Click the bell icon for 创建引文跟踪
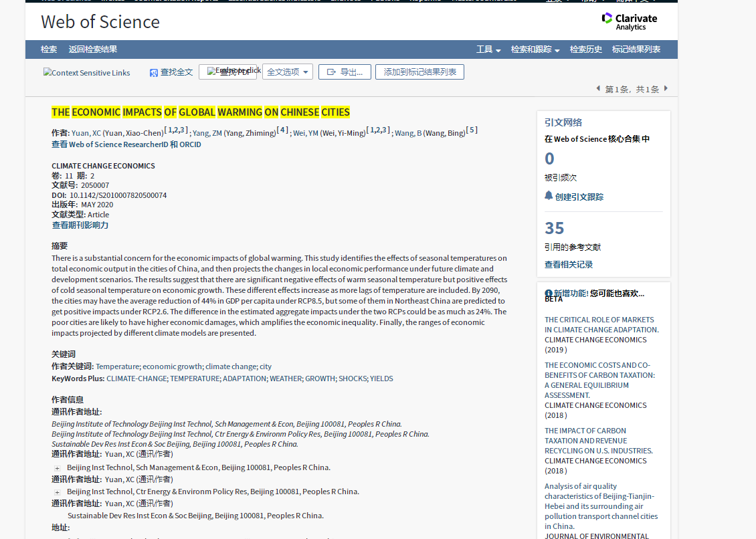This screenshot has width=756, height=539. [x=549, y=196]
